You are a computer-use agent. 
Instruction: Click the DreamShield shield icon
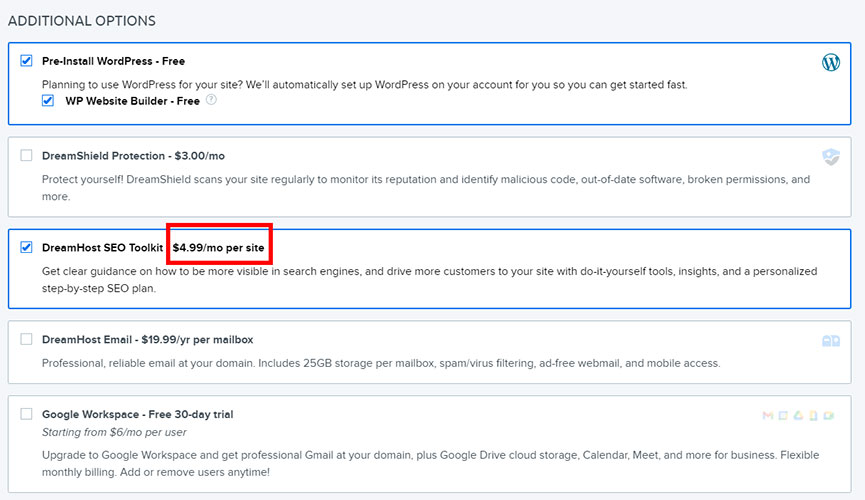(831, 157)
